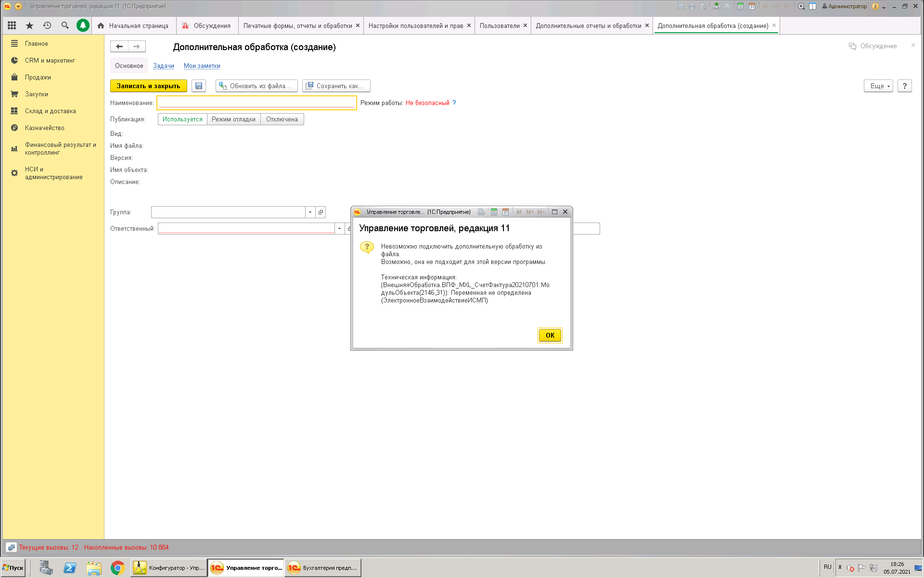Click Сохранить как button
This screenshot has height=578, width=924.
coord(336,86)
